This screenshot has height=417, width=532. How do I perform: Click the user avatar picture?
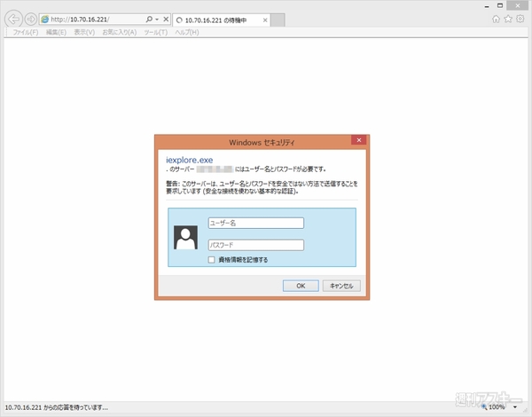185,238
